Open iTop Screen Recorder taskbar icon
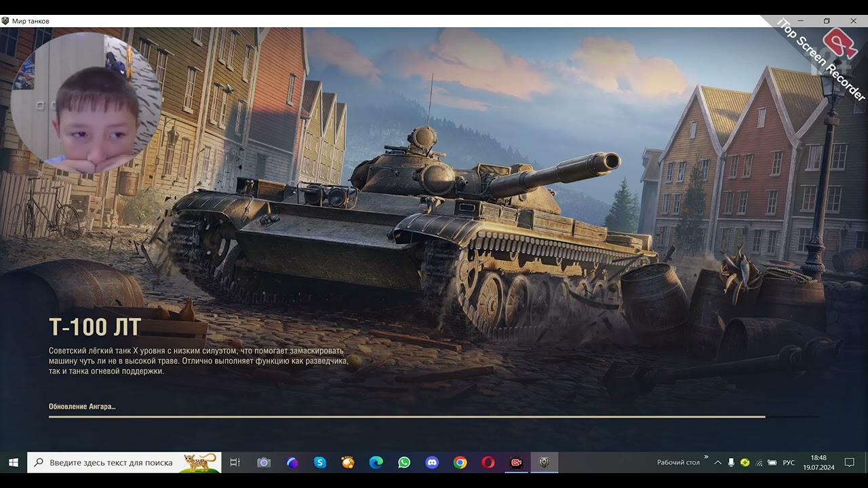The image size is (868, 488). (516, 462)
